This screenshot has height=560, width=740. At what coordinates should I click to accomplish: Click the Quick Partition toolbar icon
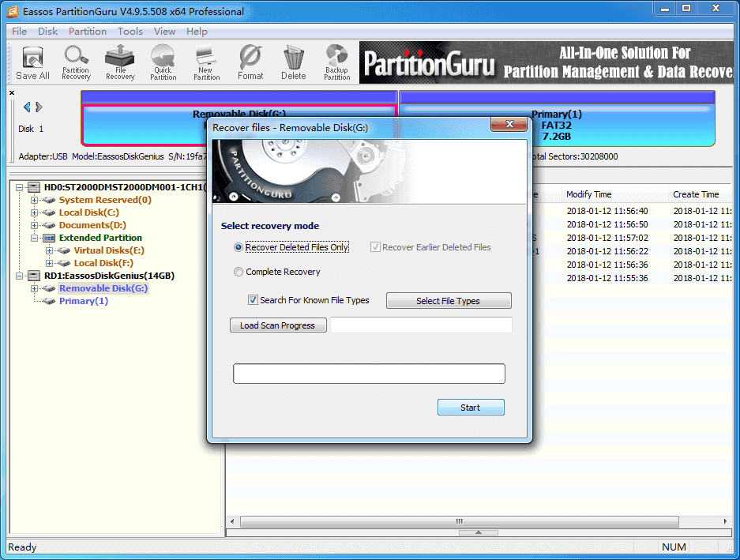163,63
